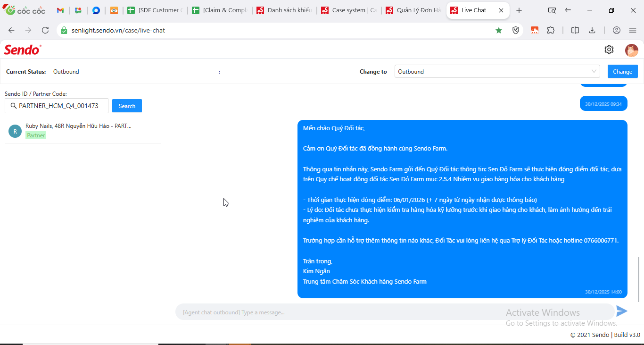
Task: Click the address bar URL senlight.sendo.vn
Action: 118,30
